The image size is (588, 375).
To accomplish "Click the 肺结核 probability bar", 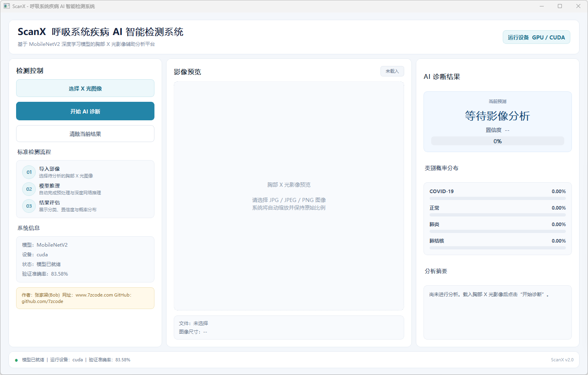I will click(x=498, y=248).
